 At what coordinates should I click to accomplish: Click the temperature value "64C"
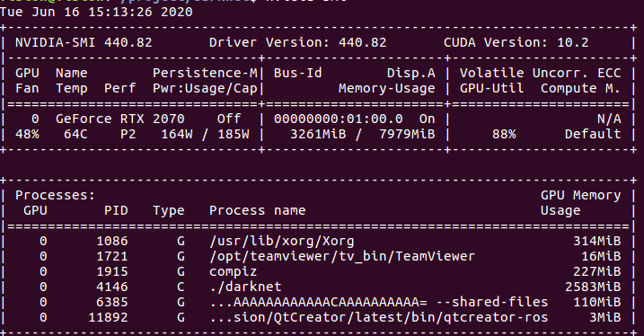coord(75,135)
